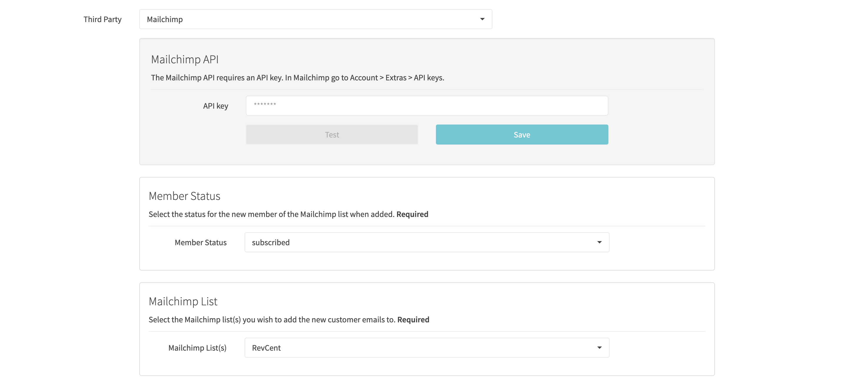This screenshot has width=868, height=388.
Task: Click the API key instructions text
Action: [x=298, y=77]
